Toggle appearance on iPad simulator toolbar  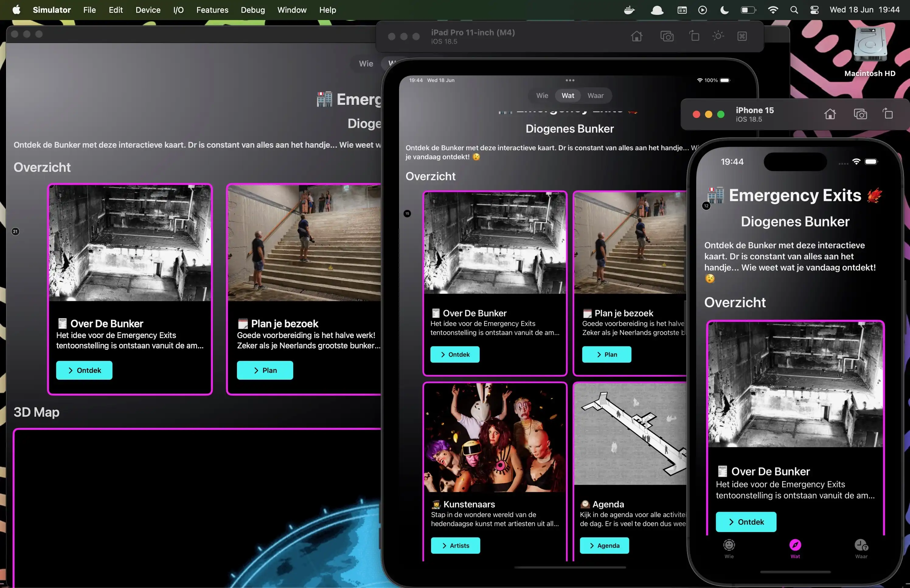(x=718, y=36)
